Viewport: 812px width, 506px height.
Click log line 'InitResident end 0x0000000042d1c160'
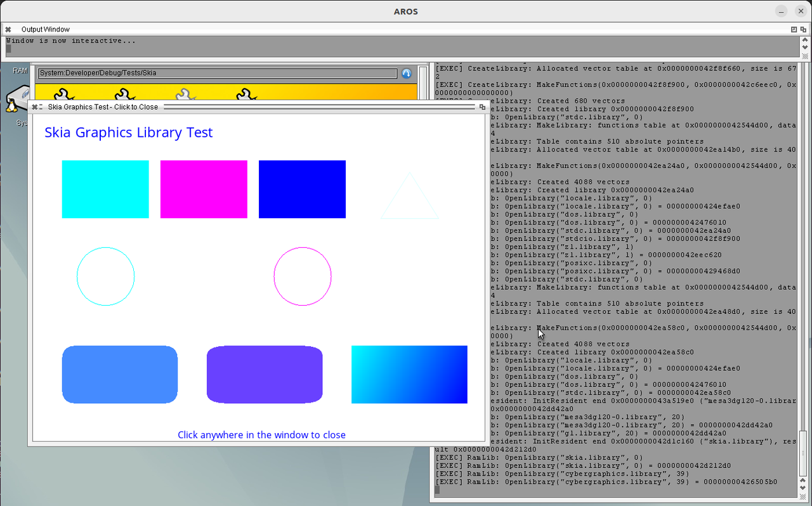click(643, 441)
